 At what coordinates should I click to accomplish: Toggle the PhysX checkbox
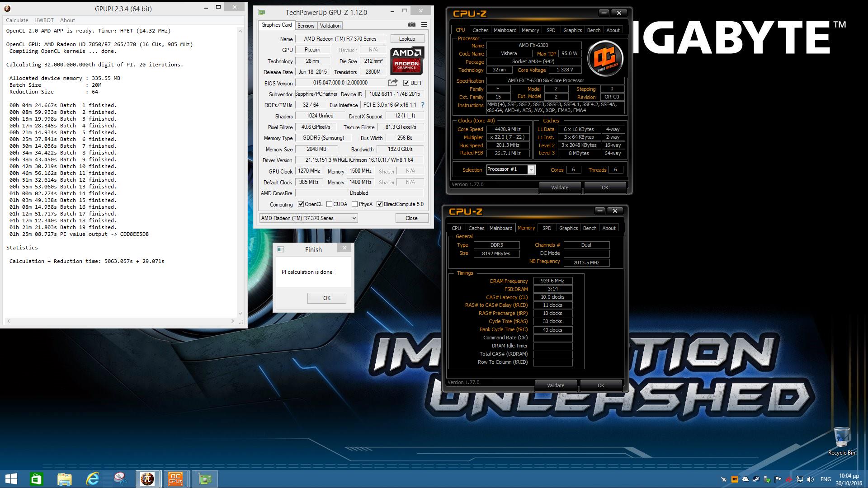[354, 204]
